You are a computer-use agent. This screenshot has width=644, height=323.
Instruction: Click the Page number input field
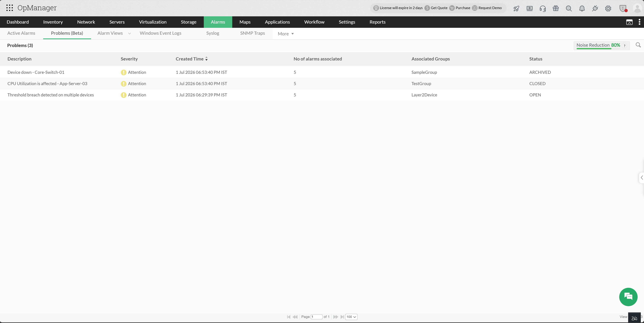coord(317,317)
